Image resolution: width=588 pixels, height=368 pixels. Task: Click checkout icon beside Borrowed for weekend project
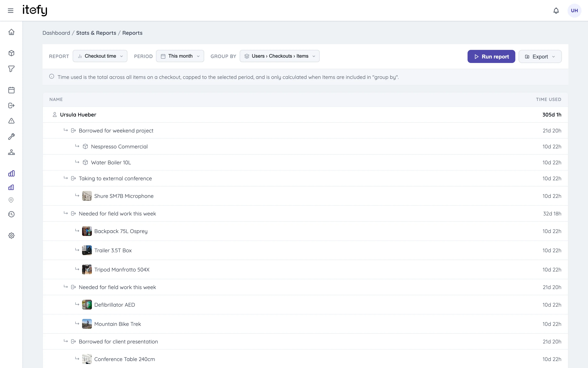click(73, 130)
